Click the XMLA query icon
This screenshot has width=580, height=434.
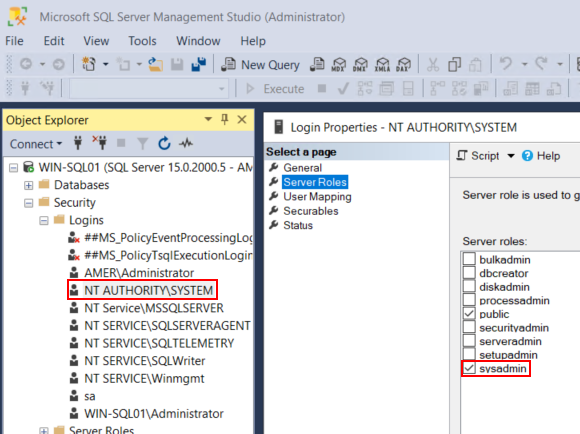click(x=382, y=64)
